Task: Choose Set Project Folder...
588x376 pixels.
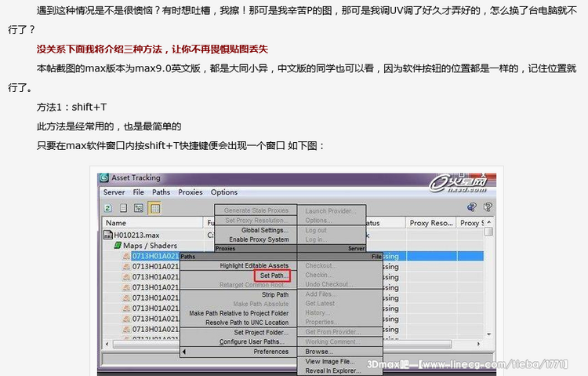Action: click(x=261, y=332)
